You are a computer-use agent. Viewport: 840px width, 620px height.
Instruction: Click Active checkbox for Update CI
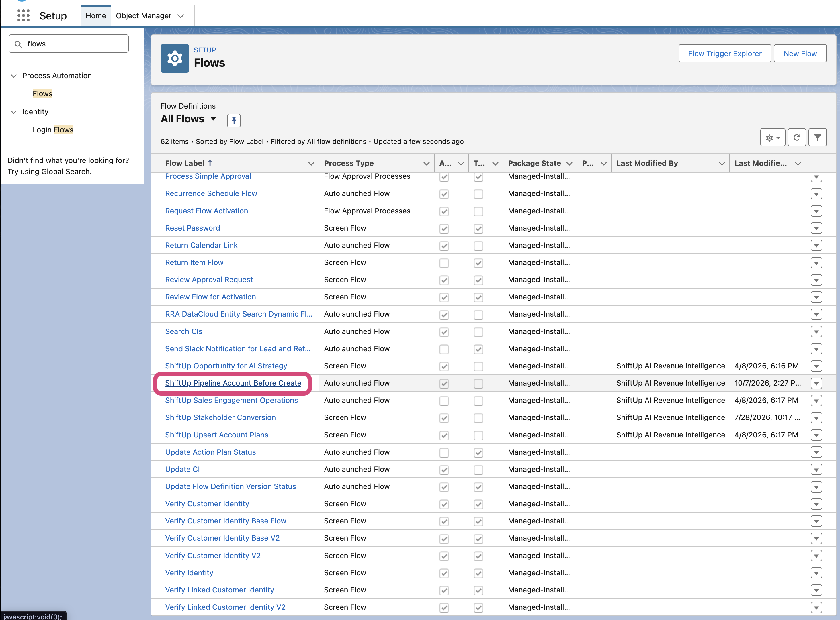point(444,470)
